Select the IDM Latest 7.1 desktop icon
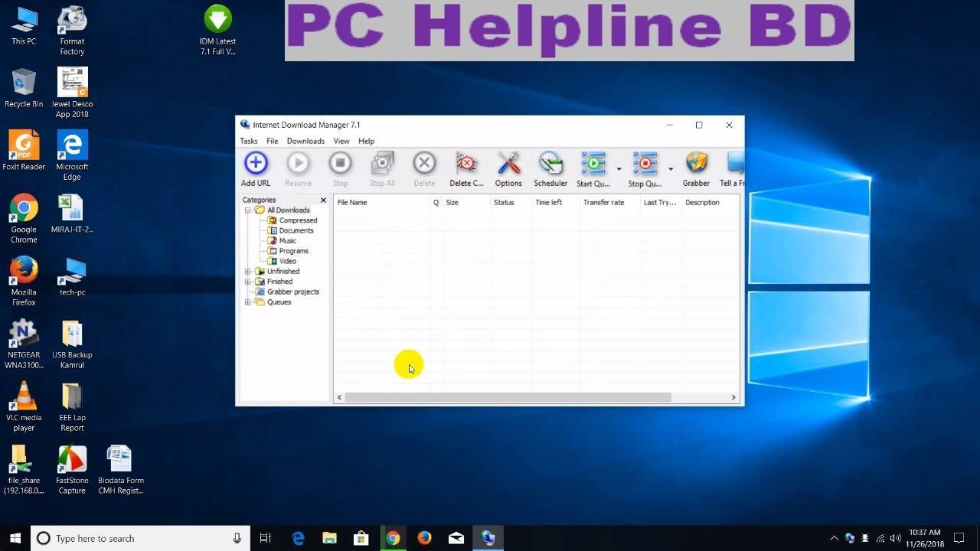This screenshot has width=980, height=551. 217,31
